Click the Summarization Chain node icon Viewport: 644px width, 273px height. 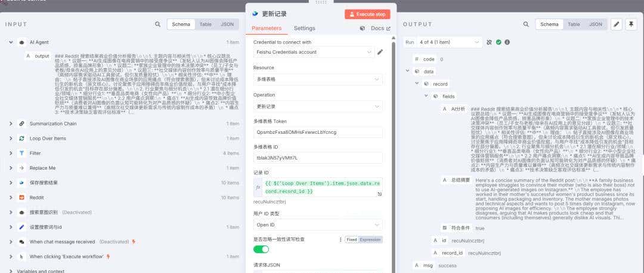(22, 124)
